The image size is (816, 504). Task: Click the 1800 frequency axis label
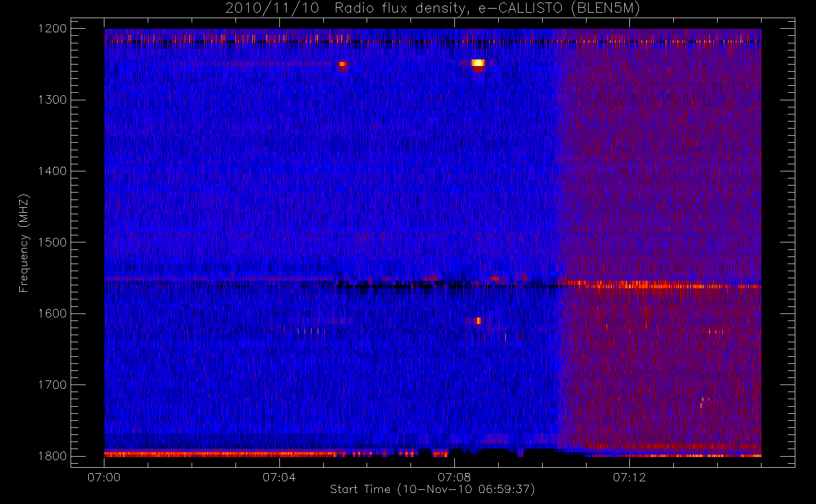[x=52, y=456]
